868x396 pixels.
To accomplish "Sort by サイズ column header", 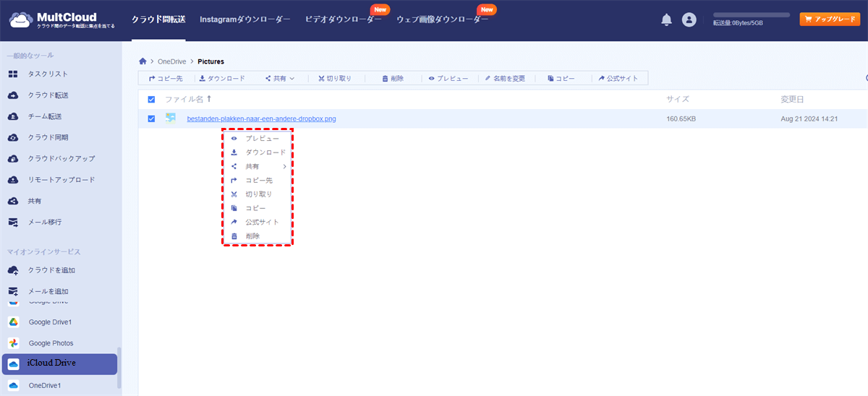I will pos(678,100).
